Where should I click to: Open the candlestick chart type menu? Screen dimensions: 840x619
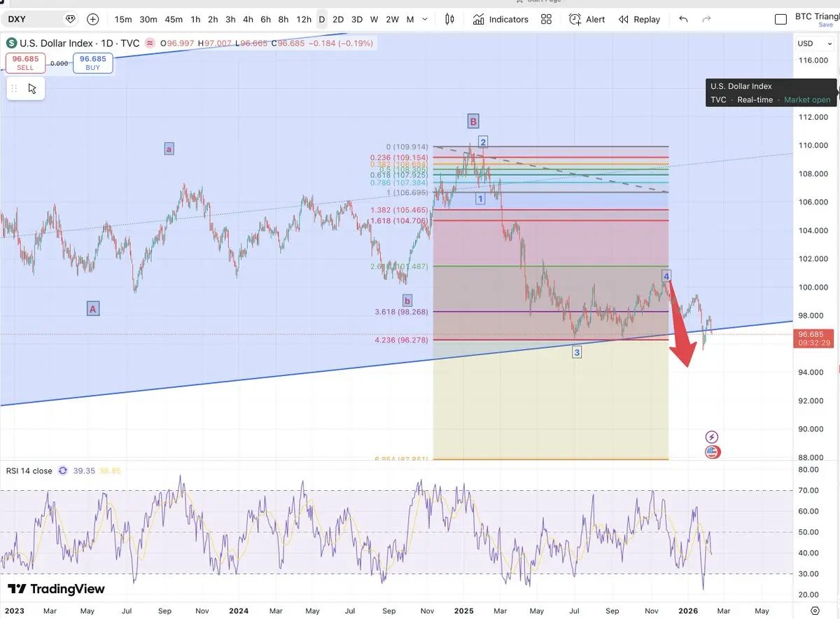click(449, 19)
